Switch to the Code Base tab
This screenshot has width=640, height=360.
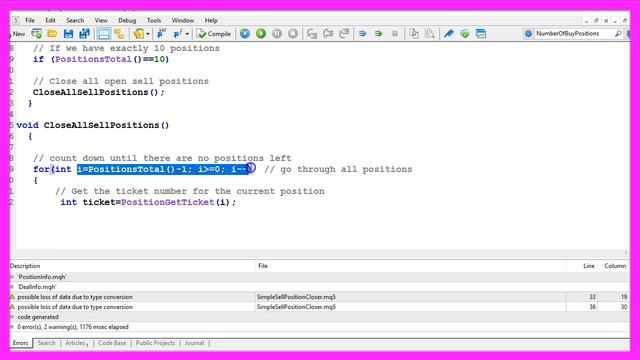pyautogui.click(x=112, y=343)
